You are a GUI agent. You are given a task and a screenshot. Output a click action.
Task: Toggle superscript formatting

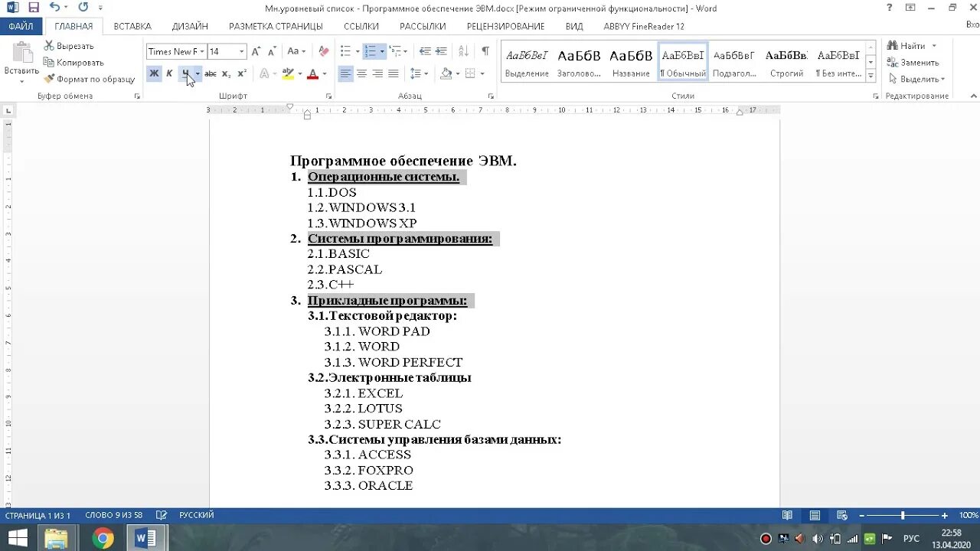[242, 73]
